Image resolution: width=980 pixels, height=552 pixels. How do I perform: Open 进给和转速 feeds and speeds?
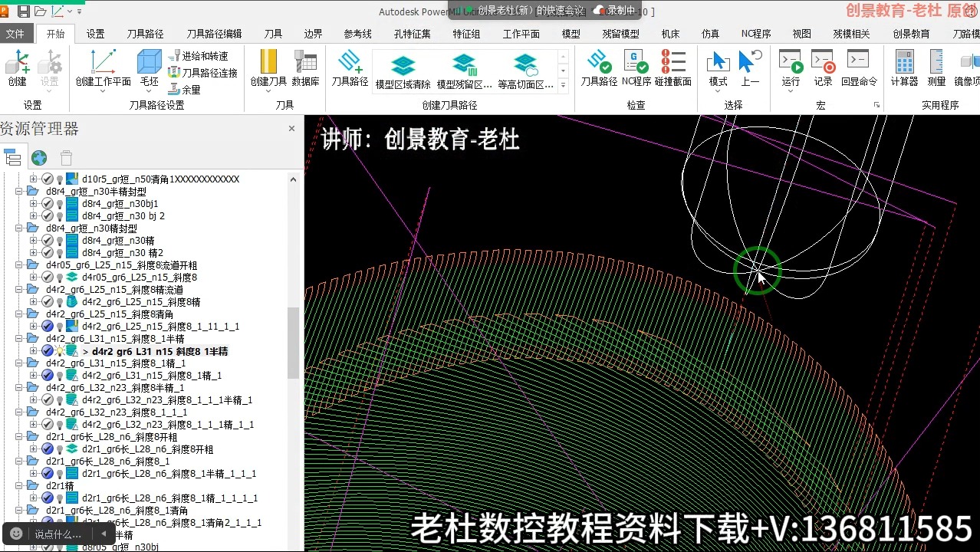198,56
